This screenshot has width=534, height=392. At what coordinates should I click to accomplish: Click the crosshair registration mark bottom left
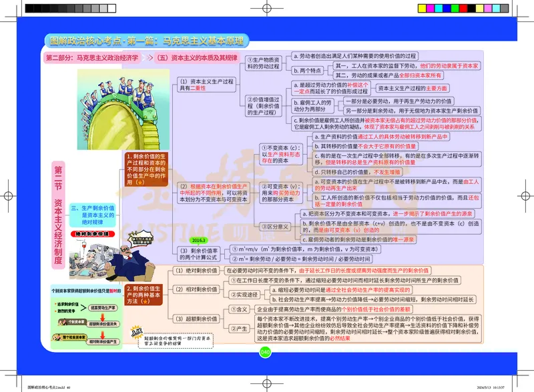[x=15, y=375]
